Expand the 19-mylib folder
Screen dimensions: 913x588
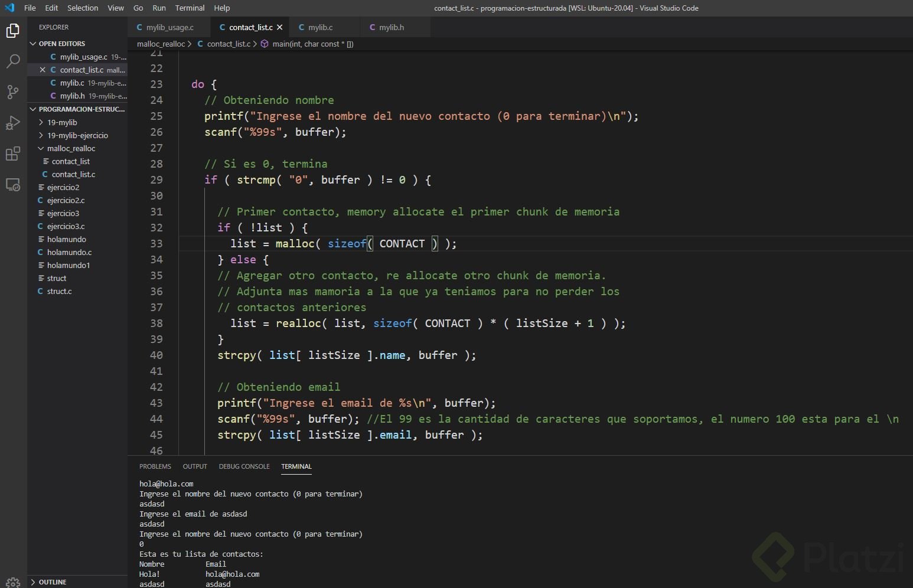[x=62, y=122]
